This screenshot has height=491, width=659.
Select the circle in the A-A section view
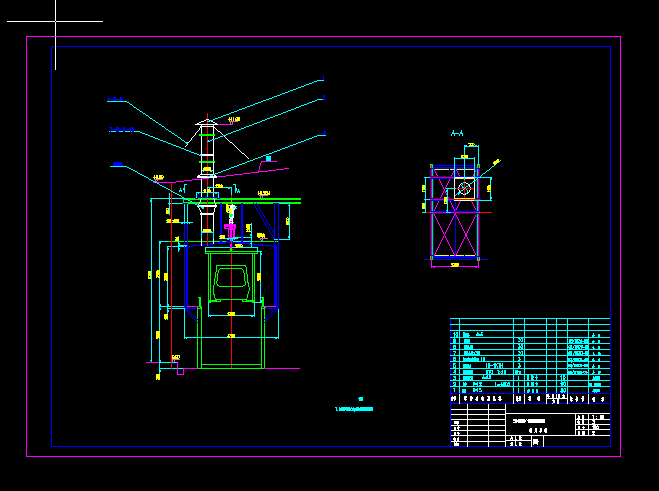[464, 188]
